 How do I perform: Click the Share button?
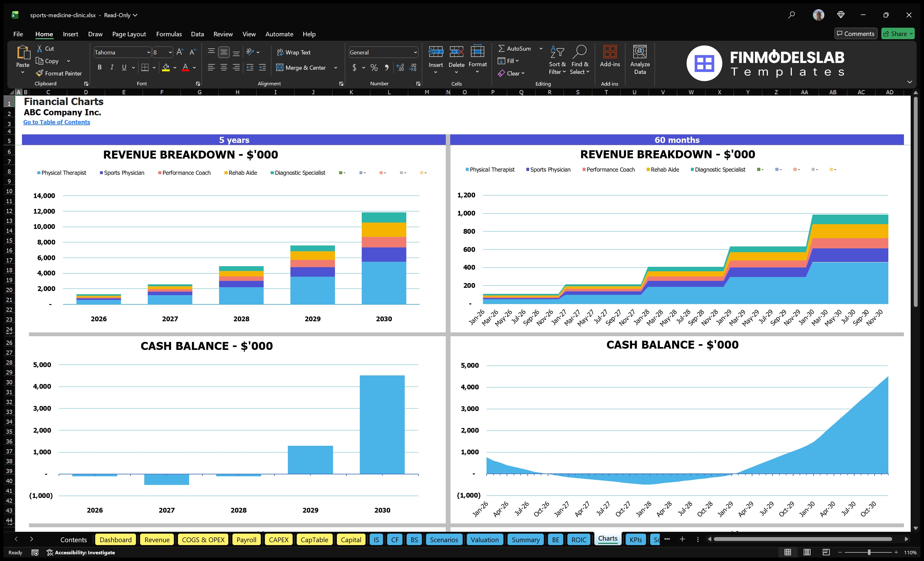(x=898, y=33)
